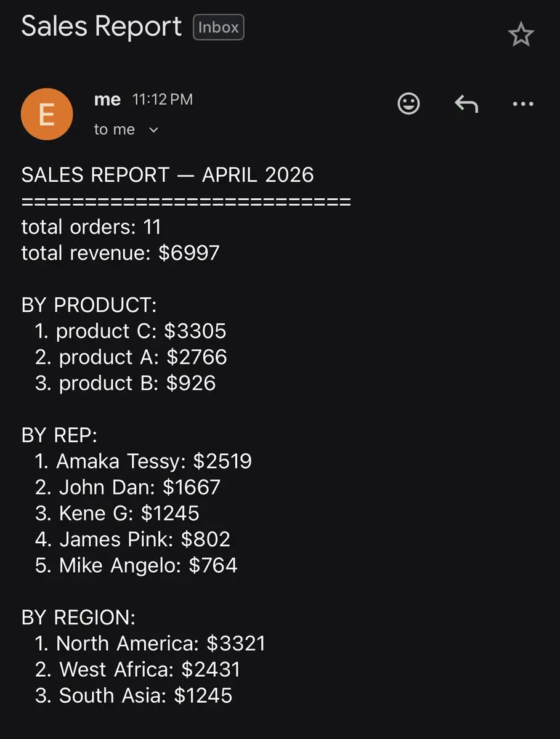The height and width of the screenshot is (739, 560).
Task: Tap the reply arrow icon
Action: click(466, 104)
